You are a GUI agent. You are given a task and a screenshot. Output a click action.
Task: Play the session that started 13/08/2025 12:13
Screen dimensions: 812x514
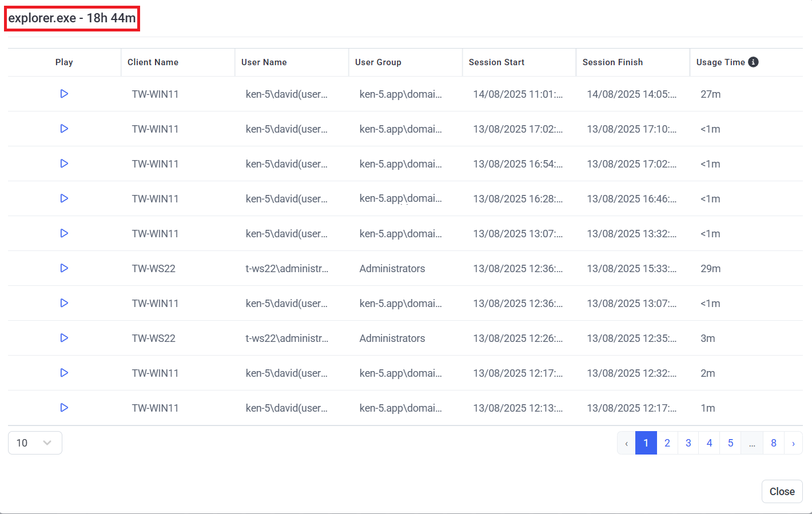[64, 408]
